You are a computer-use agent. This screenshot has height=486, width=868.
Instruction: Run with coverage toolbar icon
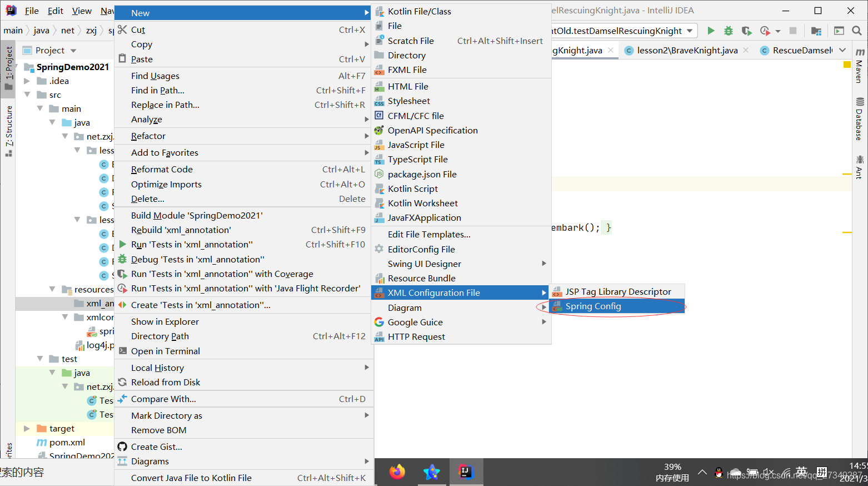pos(746,31)
